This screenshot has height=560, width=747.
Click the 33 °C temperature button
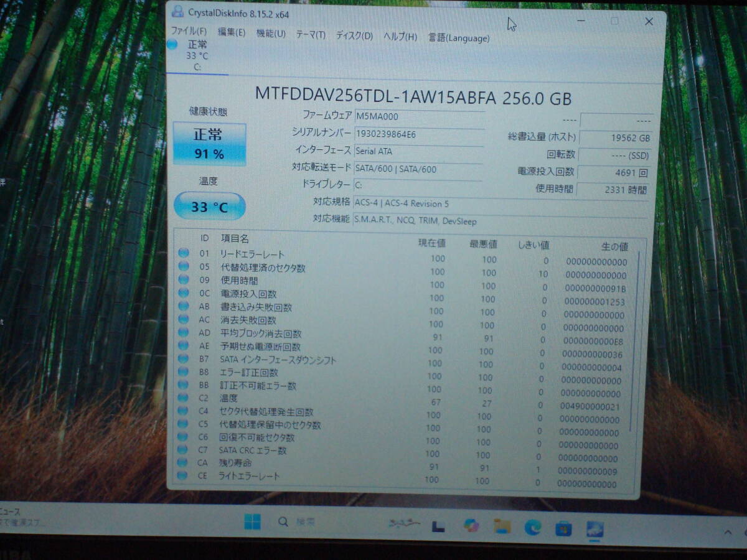(x=209, y=206)
